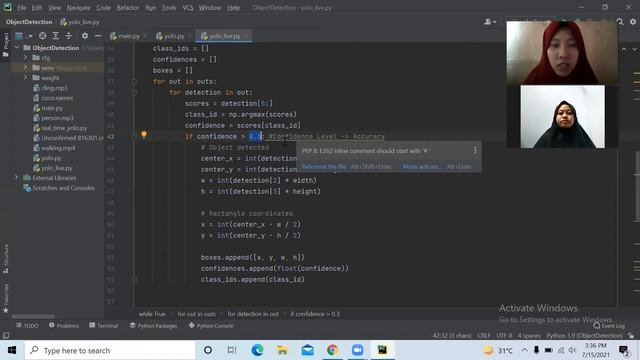Open main.py from project tree

click(52, 108)
